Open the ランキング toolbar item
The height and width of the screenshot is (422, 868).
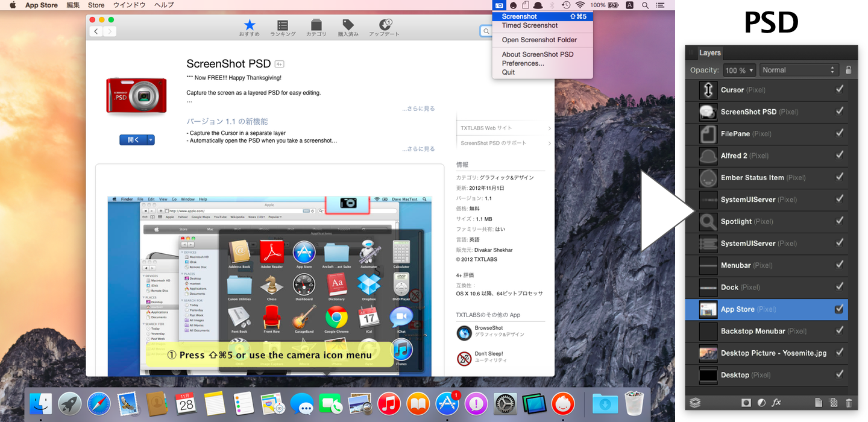tap(283, 28)
